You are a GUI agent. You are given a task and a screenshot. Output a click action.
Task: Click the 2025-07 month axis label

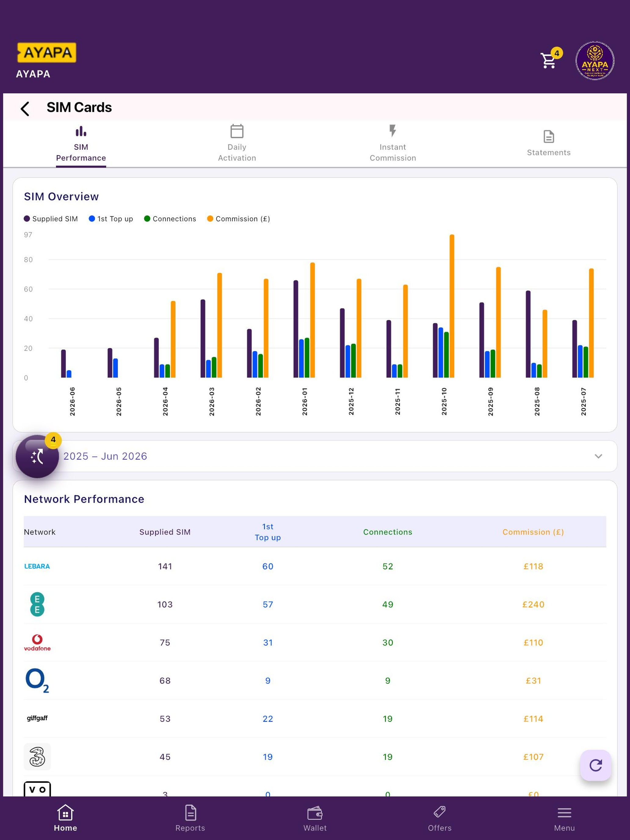click(583, 401)
